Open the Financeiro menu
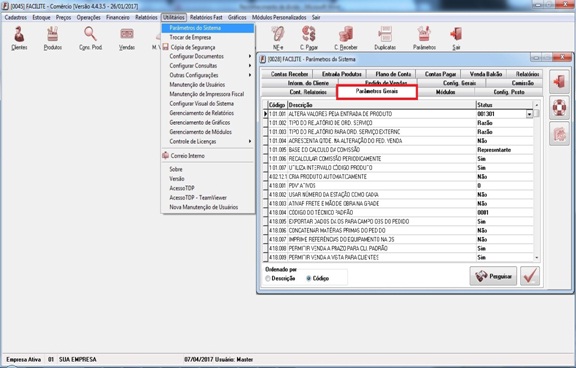Screen dimensions: 576x368 pos(118,17)
